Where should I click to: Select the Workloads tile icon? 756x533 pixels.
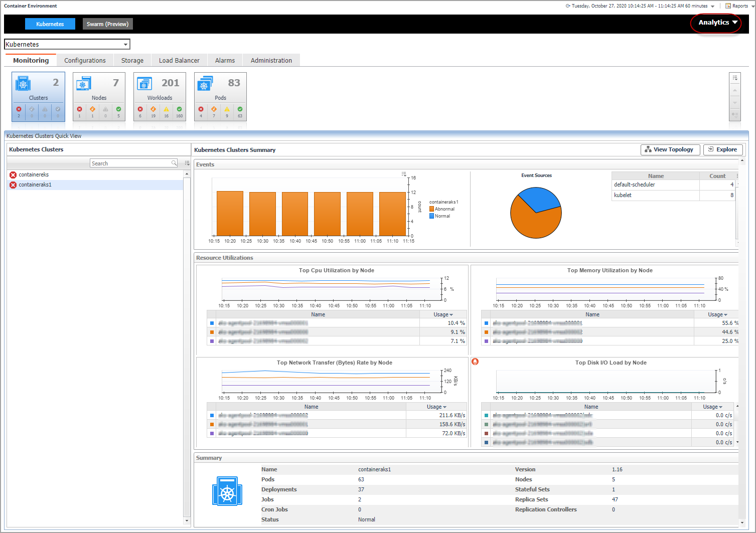[144, 83]
